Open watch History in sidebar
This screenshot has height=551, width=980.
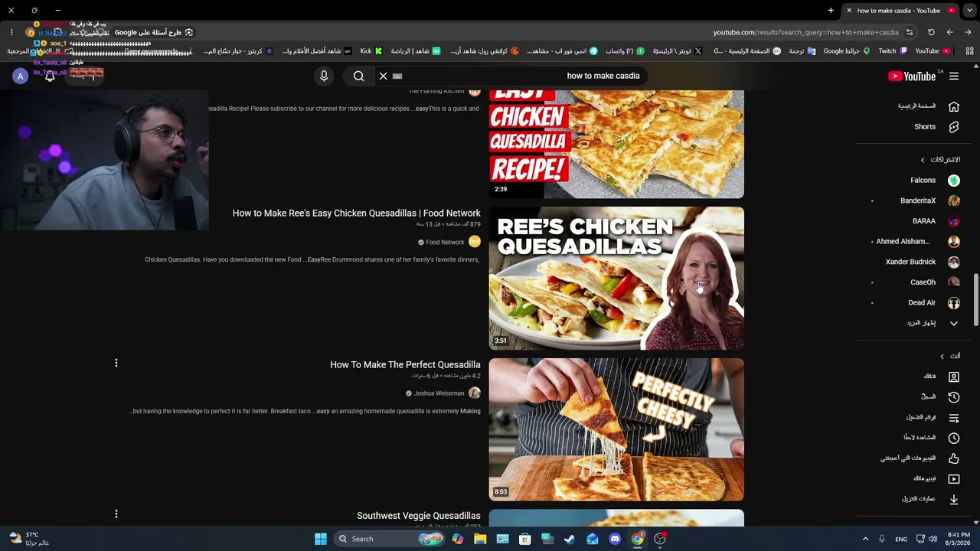point(954,397)
